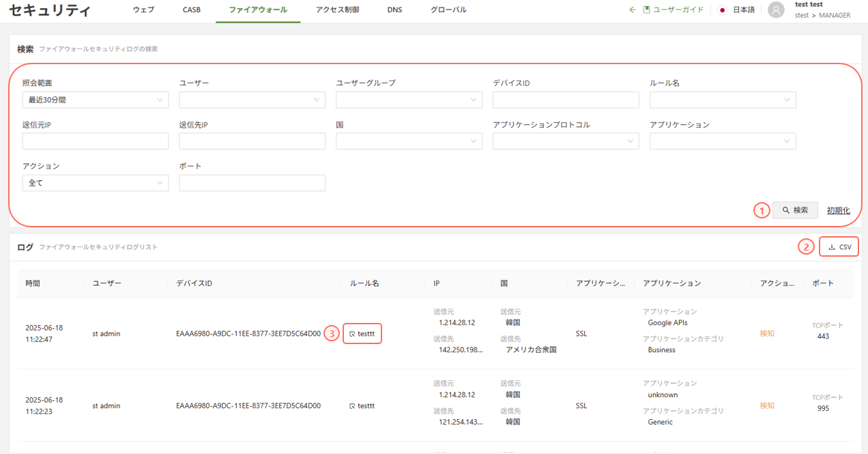868x454 pixels.
Task: Download the log list as CSV
Action: click(839, 247)
